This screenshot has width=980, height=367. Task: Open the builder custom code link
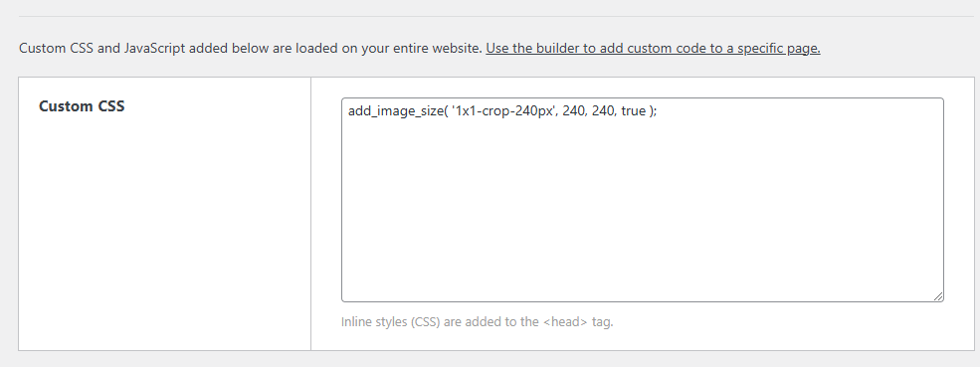653,48
